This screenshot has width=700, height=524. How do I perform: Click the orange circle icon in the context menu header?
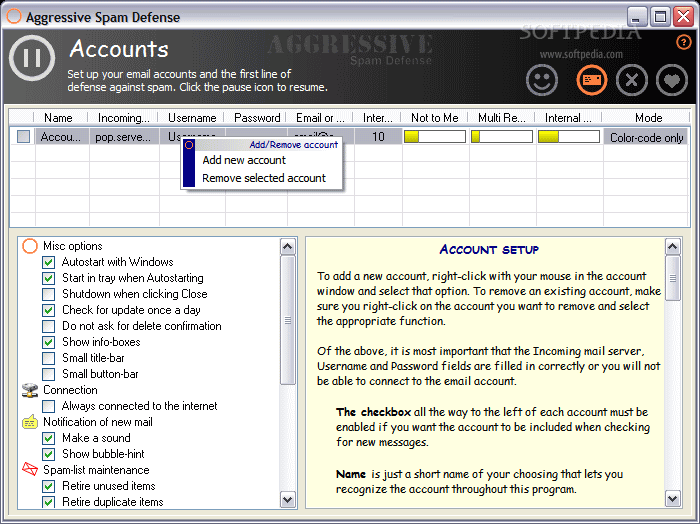189,145
